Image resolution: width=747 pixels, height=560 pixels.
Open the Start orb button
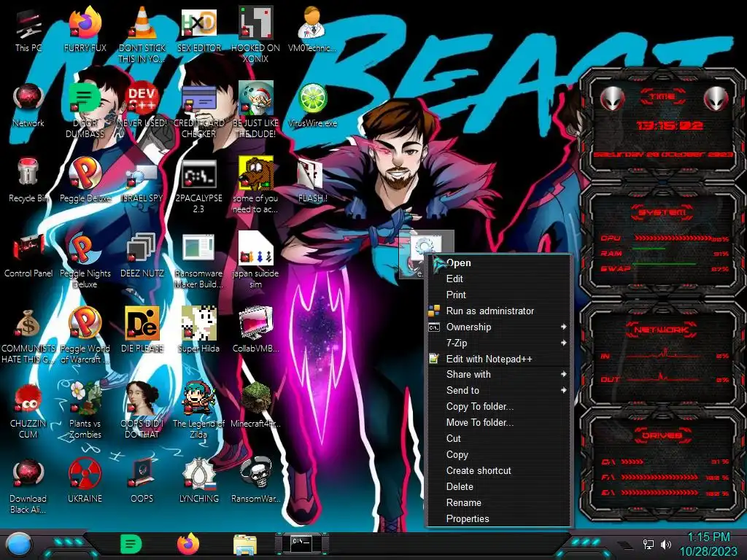pyautogui.click(x=19, y=545)
